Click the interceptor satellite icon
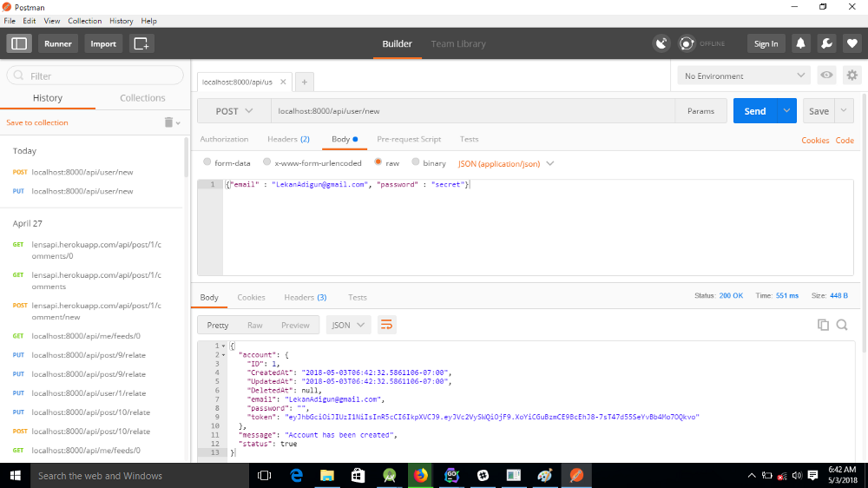Viewport: 868px width, 488px height. coord(661,43)
